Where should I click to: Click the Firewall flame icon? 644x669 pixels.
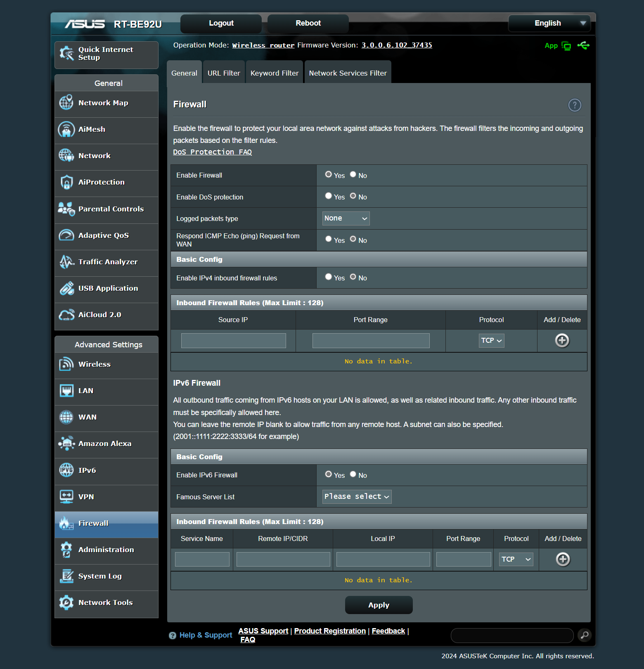coord(66,523)
